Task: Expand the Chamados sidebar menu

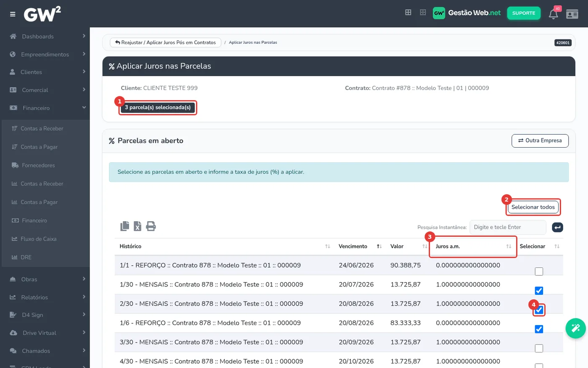Action: [45, 351]
